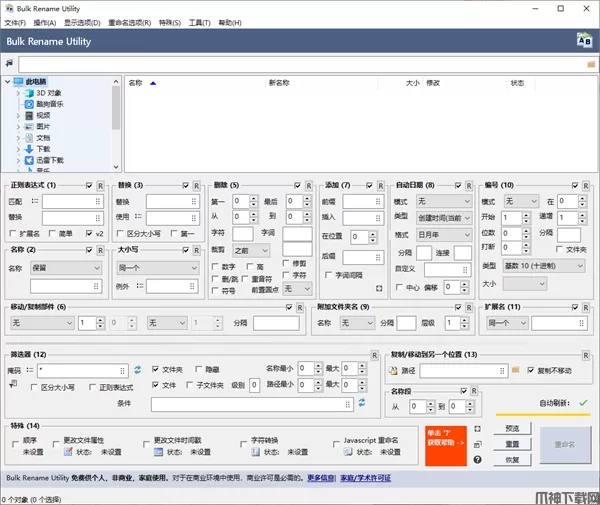Viewport: 600px width, 505px height.
Task: Open the 保留 dropdown in 名称 (2) panel
Action: (66, 268)
